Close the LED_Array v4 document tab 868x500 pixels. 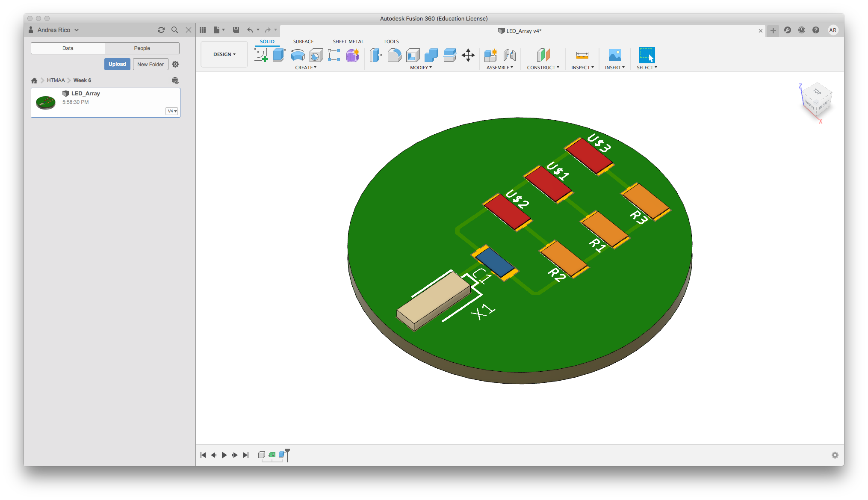760,31
